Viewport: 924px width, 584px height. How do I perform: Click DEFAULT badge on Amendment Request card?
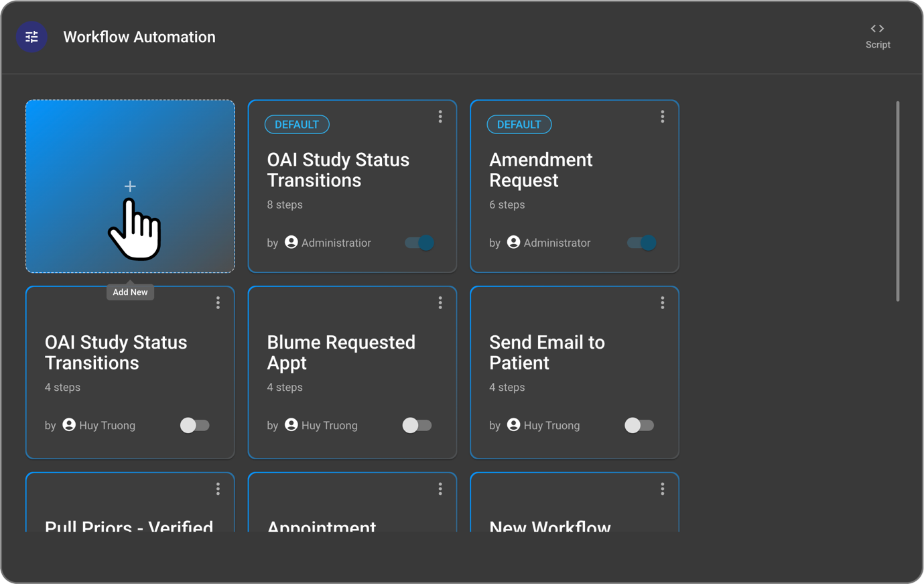click(x=519, y=125)
